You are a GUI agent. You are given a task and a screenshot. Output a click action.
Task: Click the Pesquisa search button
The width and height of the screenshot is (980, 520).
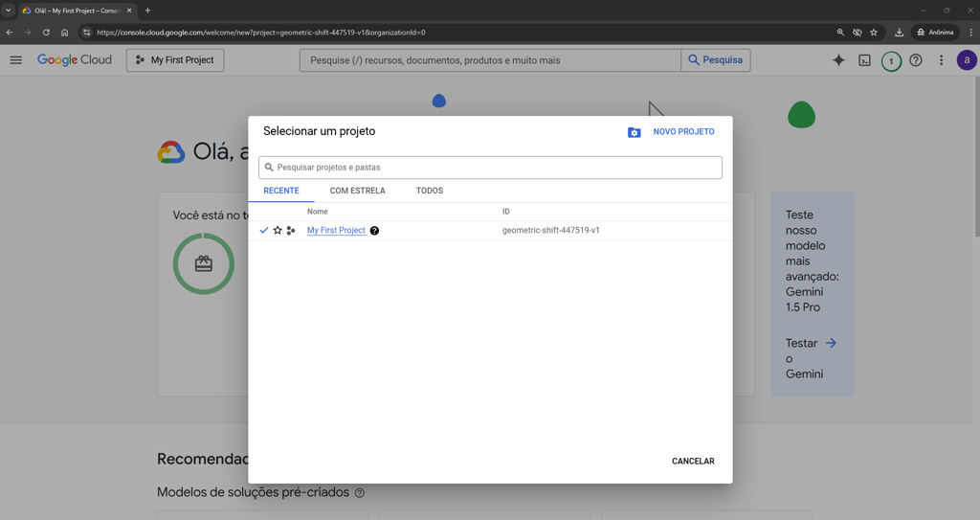coord(716,60)
